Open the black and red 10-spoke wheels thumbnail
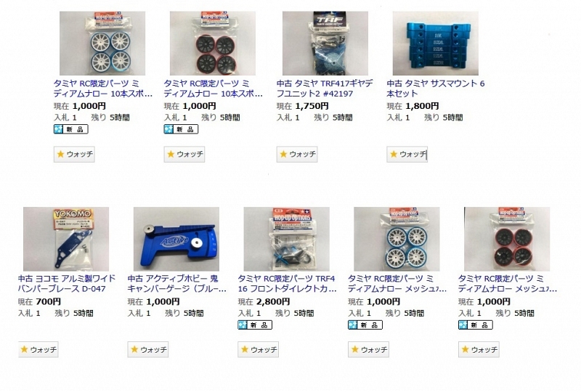Viewport: 581px width, 392px height. coord(213,44)
